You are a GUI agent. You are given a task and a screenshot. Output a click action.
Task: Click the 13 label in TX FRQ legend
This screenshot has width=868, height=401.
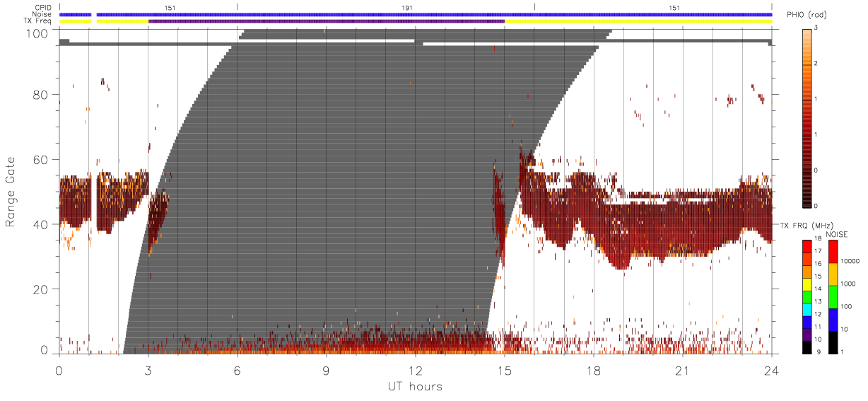pyautogui.click(x=818, y=301)
